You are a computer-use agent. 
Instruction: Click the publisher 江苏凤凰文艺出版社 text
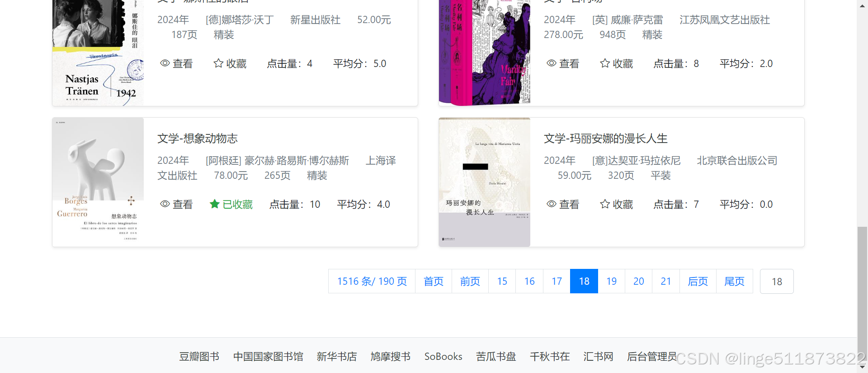[x=725, y=20]
